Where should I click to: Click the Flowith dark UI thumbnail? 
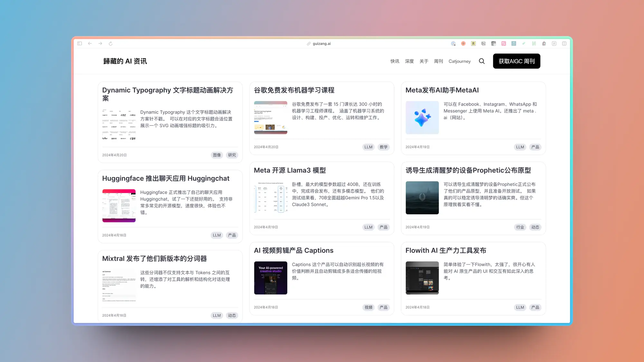pyautogui.click(x=422, y=278)
